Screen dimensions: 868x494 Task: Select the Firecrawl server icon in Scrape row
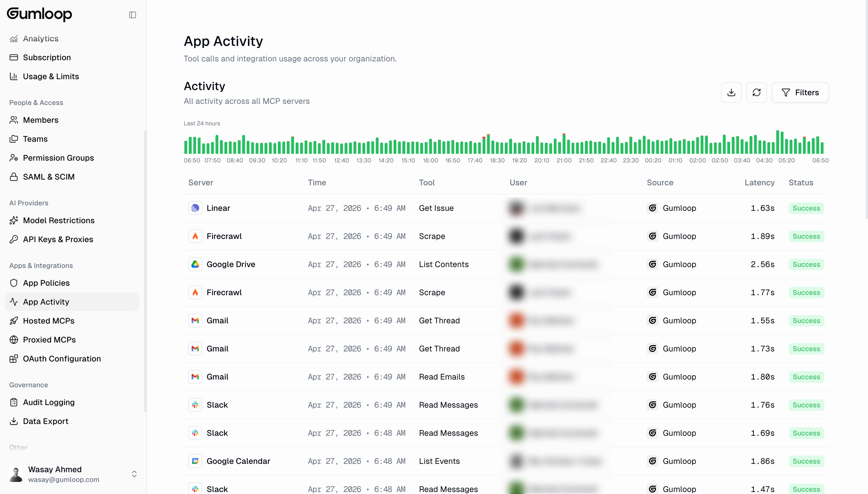[195, 236]
